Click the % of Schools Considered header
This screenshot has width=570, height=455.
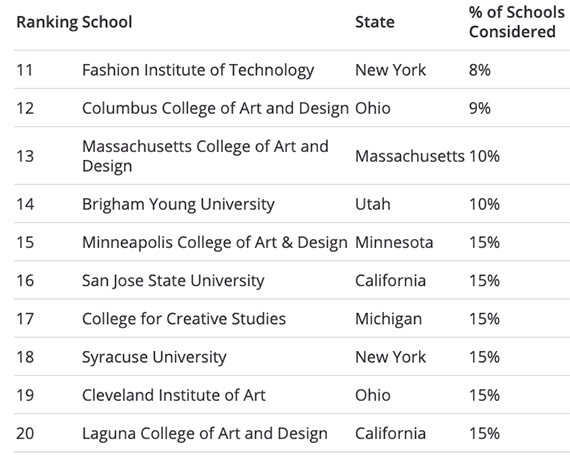pyautogui.click(x=517, y=22)
